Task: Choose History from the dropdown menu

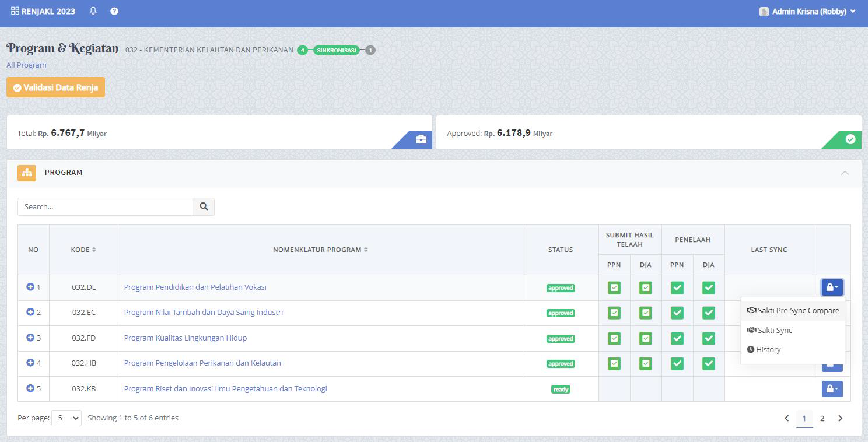Action: coord(768,350)
